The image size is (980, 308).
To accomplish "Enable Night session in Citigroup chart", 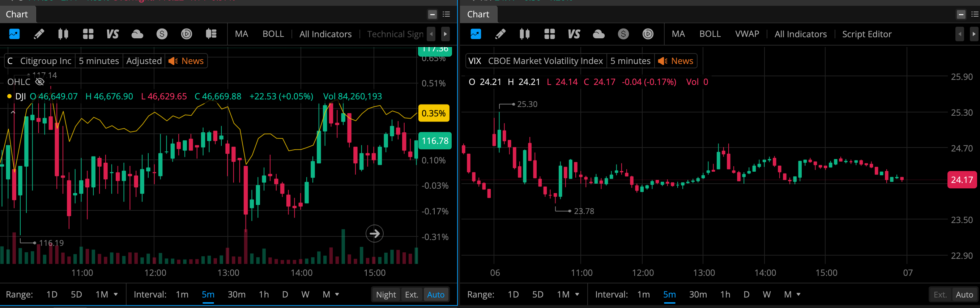I will click(x=386, y=295).
